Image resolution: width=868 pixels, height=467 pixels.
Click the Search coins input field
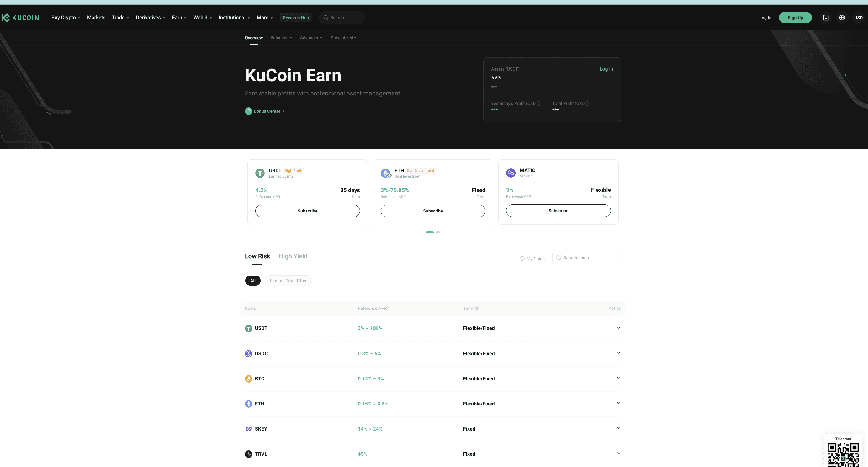click(590, 258)
